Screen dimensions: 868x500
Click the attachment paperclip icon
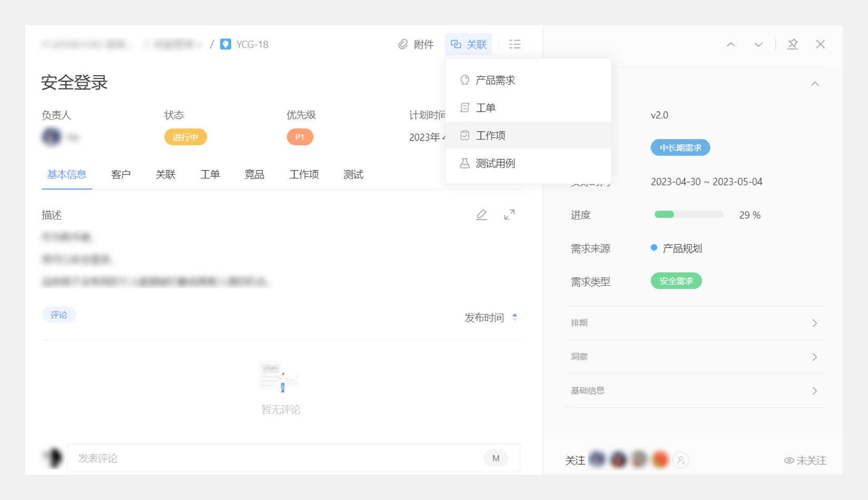403,44
